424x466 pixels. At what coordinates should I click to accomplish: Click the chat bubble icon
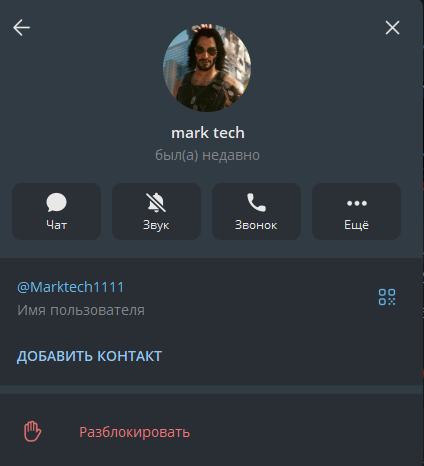(x=56, y=202)
